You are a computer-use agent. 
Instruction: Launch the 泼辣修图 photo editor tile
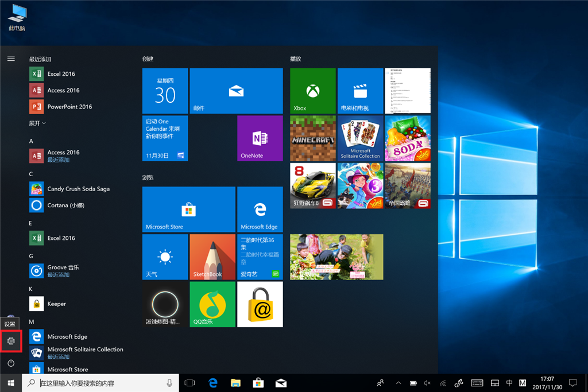pyautogui.click(x=165, y=304)
